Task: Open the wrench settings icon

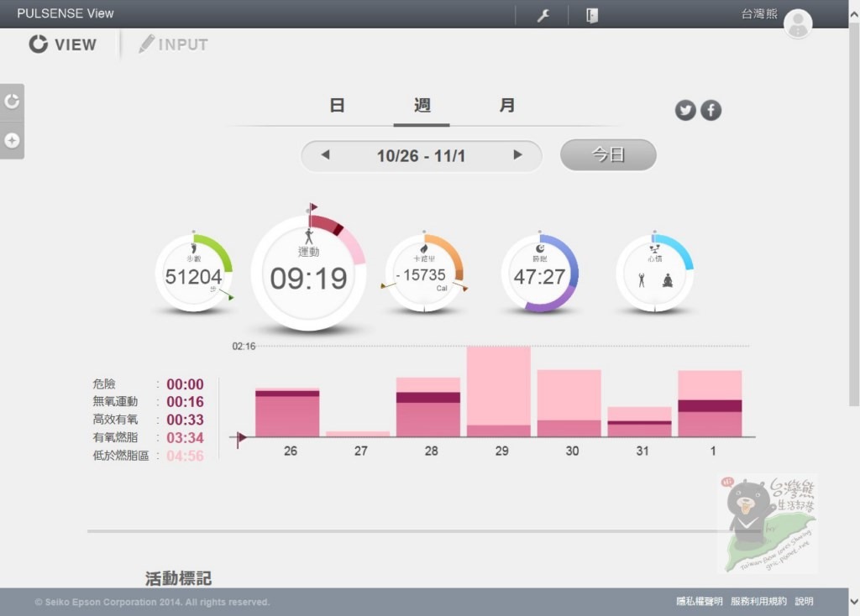Action: coord(543,15)
